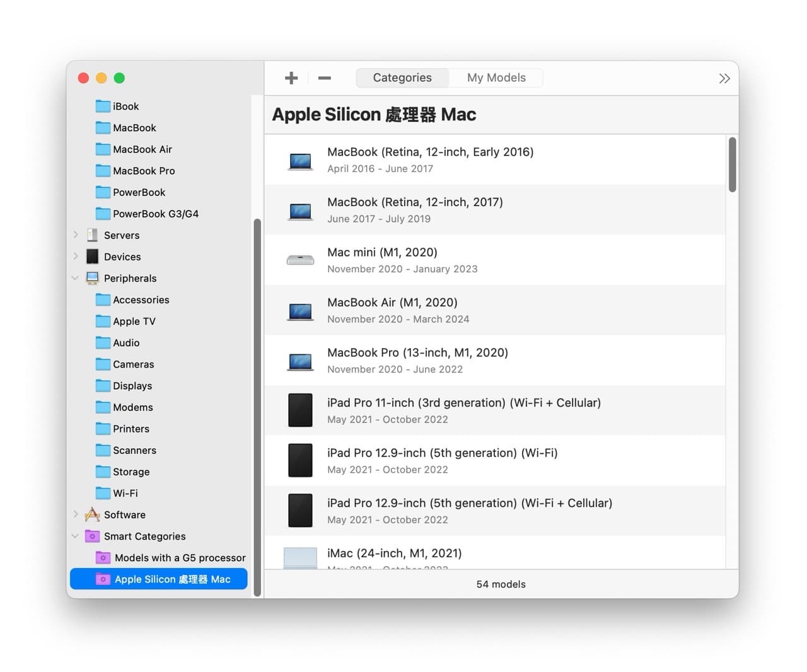Open the toolbar overflow double-chevron
807x672 pixels.
[724, 78]
